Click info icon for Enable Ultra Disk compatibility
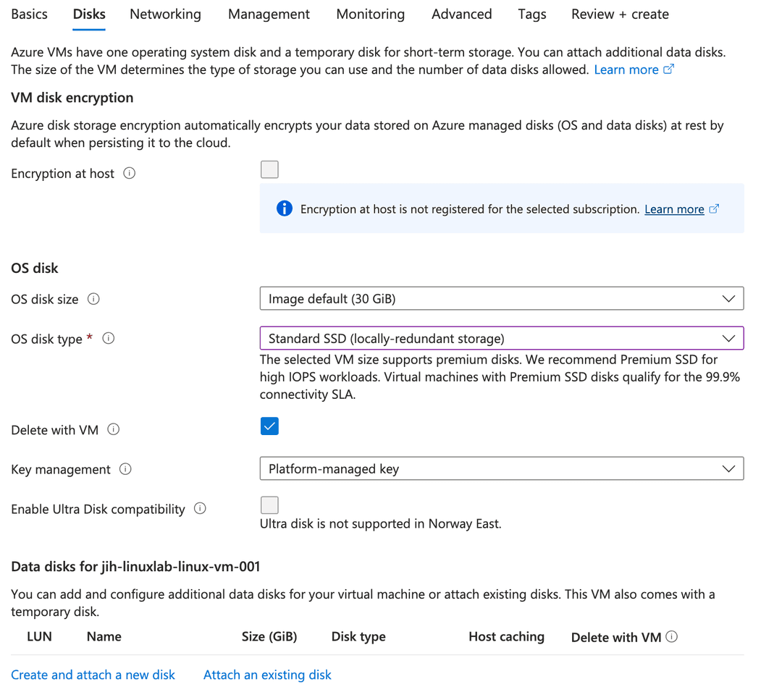Image resolution: width=782 pixels, height=700 pixels. coord(201,509)
